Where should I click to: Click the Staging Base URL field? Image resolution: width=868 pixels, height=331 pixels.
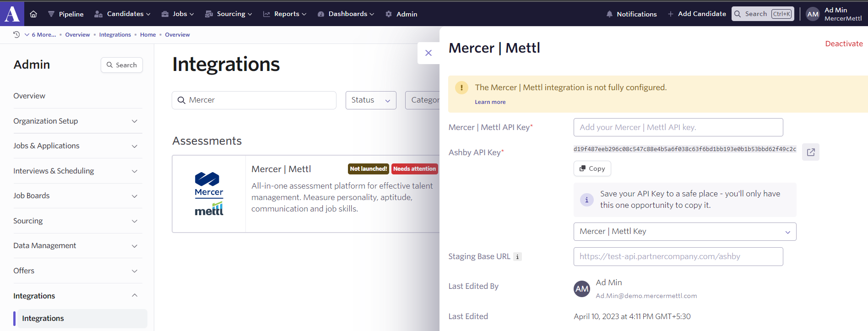coord(678,257)
